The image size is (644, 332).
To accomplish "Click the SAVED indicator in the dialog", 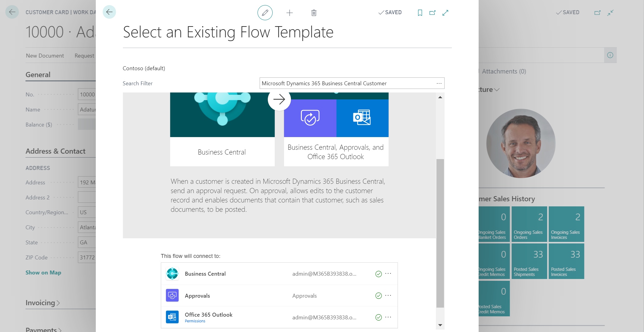I will 390,12.
